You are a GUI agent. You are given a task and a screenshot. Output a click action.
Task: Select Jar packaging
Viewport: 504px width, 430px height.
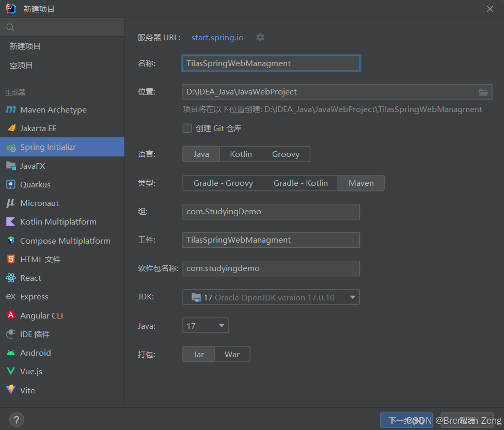(199, 354)
